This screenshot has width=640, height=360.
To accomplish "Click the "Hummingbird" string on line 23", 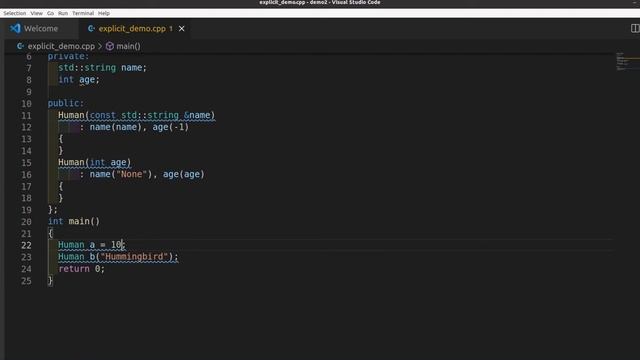I will (134, 257).
